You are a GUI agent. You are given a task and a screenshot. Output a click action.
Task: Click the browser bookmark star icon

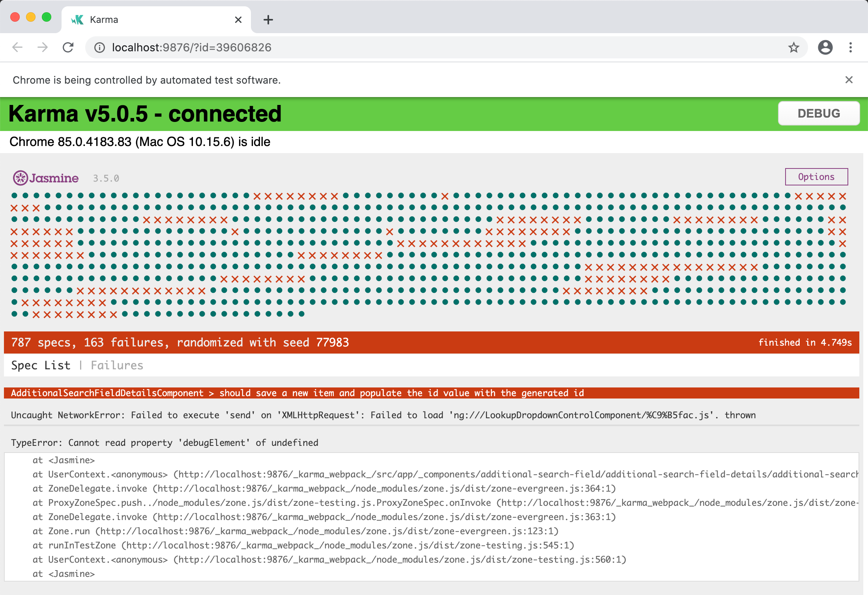pos(794,47)
